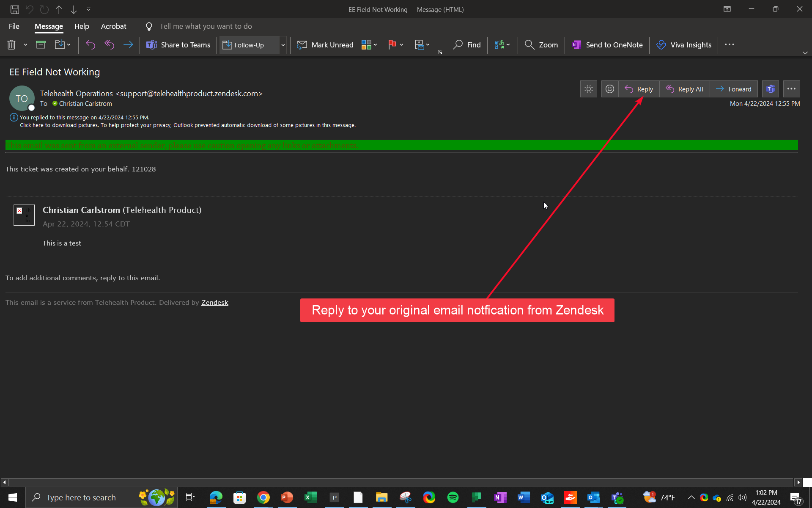The height and width of the screenshot is (508, 812).
Task: Click the blocked picture placeholder beside Christian Carlstrom
Action: tap(24, 215)
